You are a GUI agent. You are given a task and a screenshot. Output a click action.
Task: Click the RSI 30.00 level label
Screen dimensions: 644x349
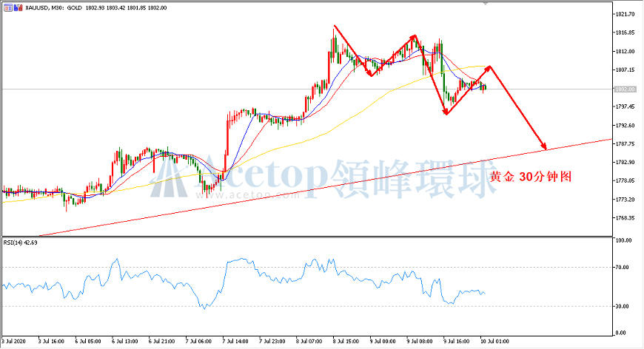point(623,306)
